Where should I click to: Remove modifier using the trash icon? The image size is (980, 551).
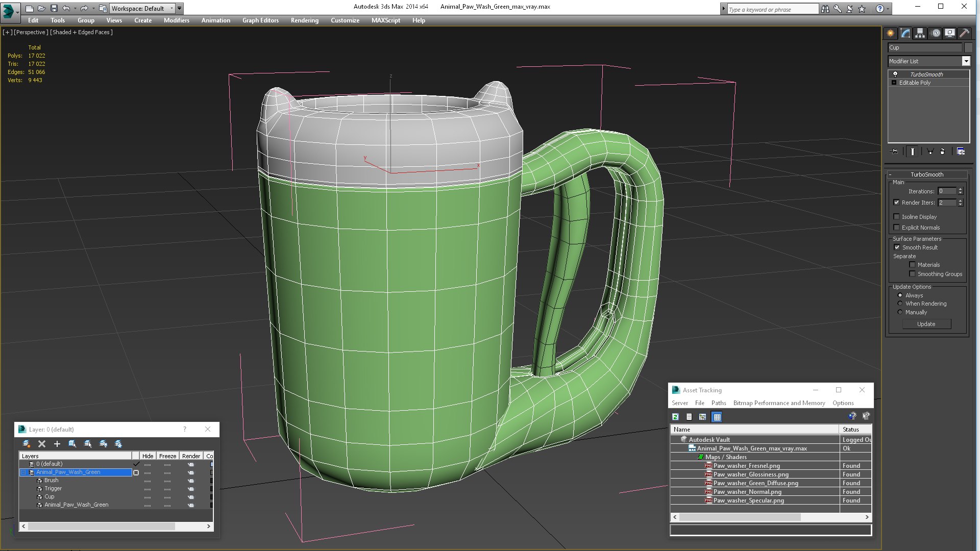pyautogui.click(x=942, y=152)
